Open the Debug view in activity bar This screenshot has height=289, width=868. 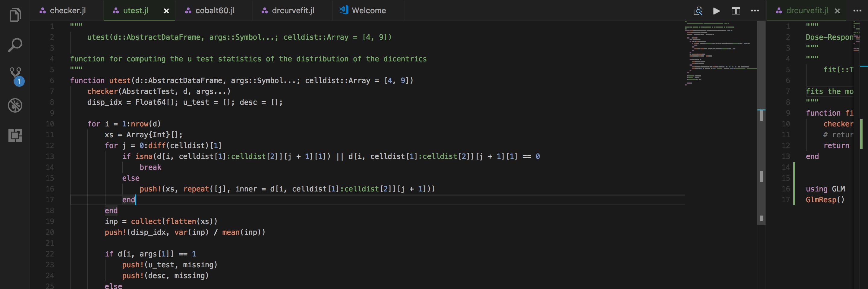point(15,105)
